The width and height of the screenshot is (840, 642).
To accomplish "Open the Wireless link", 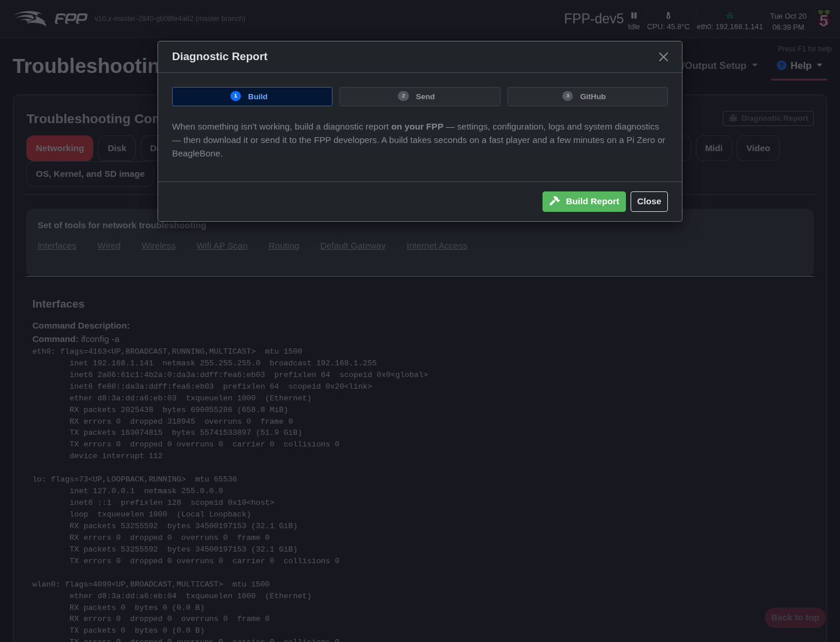I will (x=159, y=246).
